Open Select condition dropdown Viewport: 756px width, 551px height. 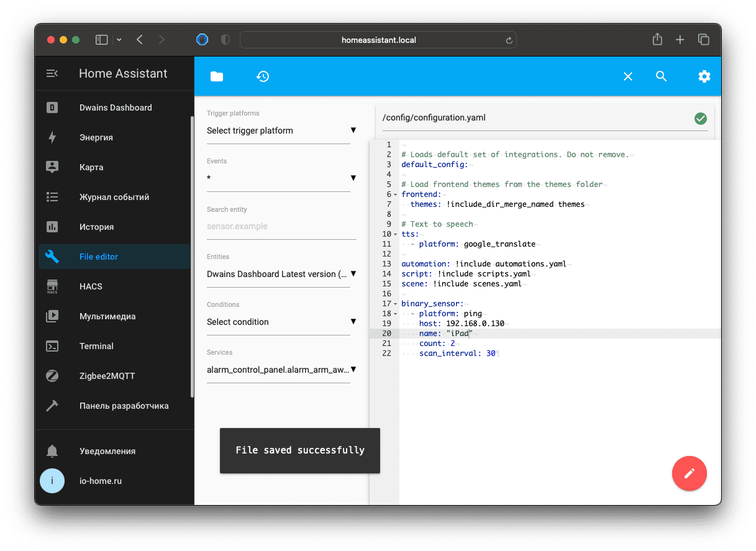coord(281,322)
